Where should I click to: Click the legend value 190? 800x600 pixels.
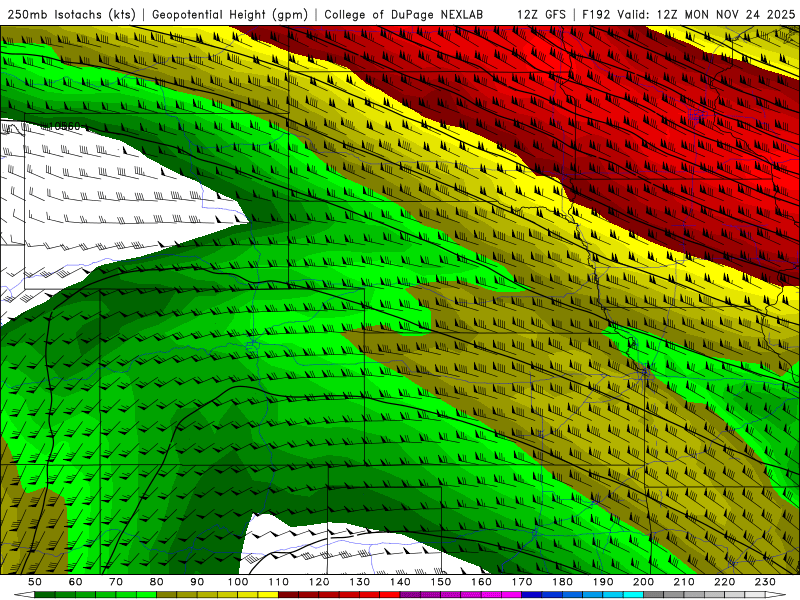pos(604,582)
